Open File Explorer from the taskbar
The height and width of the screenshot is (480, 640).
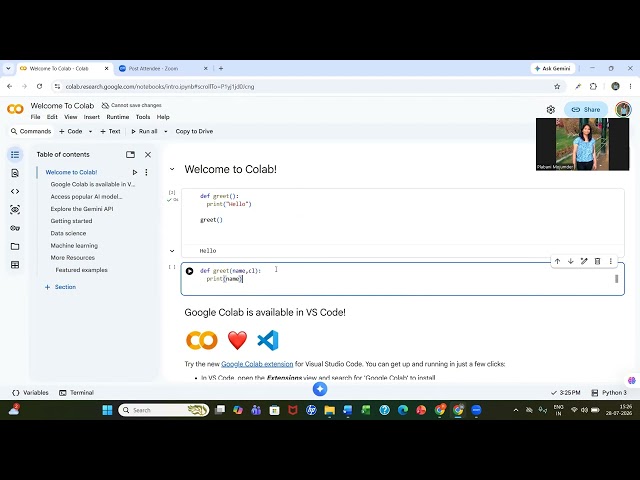coord(329,410)
